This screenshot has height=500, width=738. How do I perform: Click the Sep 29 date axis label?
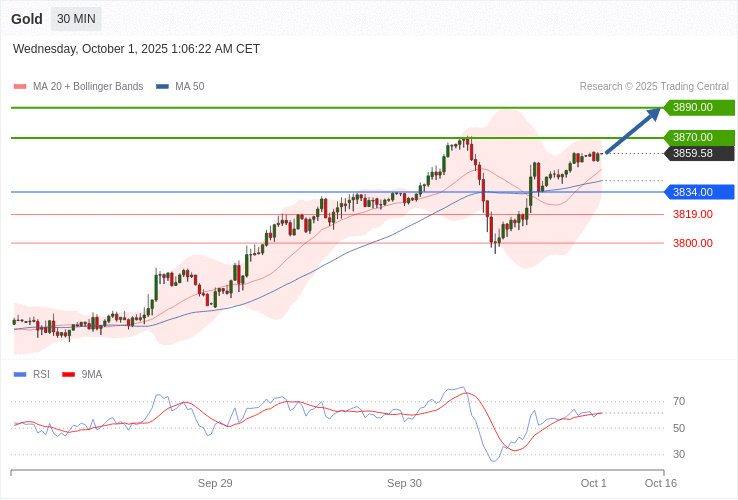tap(215, 483)
